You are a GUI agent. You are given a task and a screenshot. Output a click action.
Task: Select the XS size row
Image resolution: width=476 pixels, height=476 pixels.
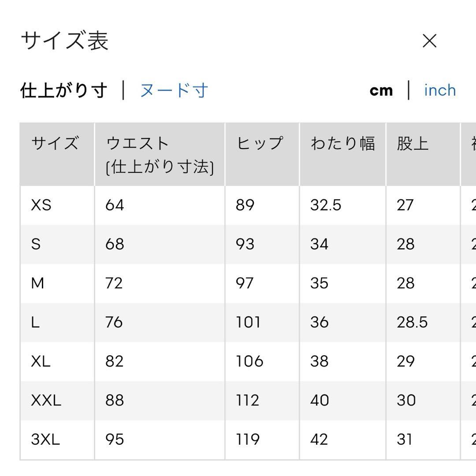[x=248, y=205]
